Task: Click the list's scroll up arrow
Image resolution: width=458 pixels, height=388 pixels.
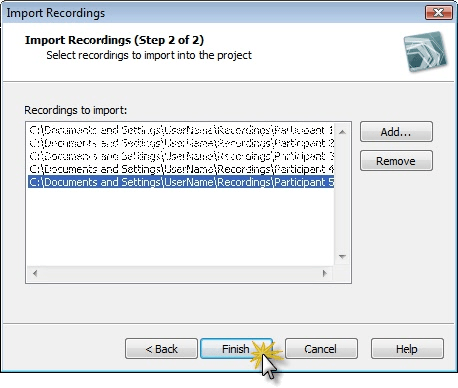Action: pos(342,132)
